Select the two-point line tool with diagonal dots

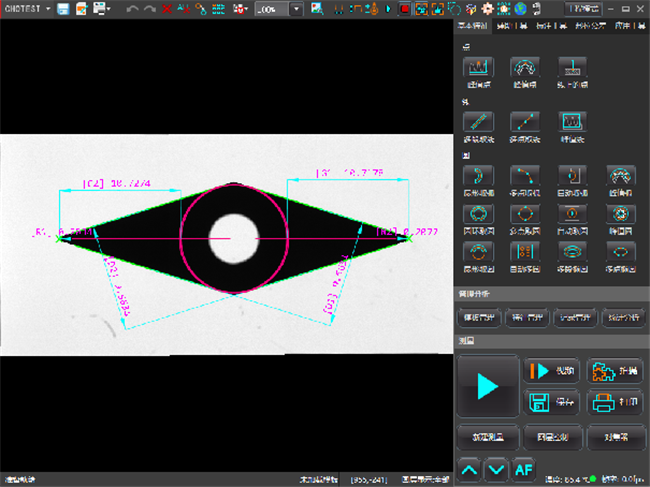tap(526, 122)
